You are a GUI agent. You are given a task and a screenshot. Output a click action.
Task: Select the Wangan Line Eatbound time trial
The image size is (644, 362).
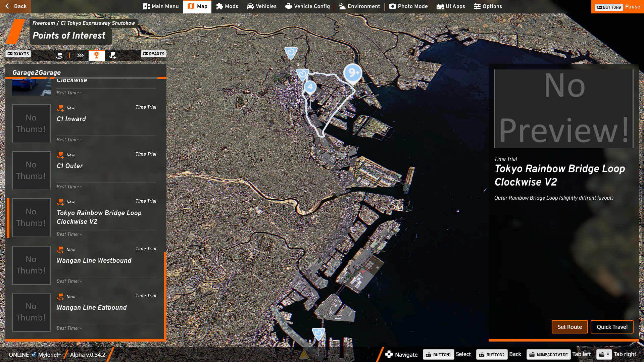point(84,312)
